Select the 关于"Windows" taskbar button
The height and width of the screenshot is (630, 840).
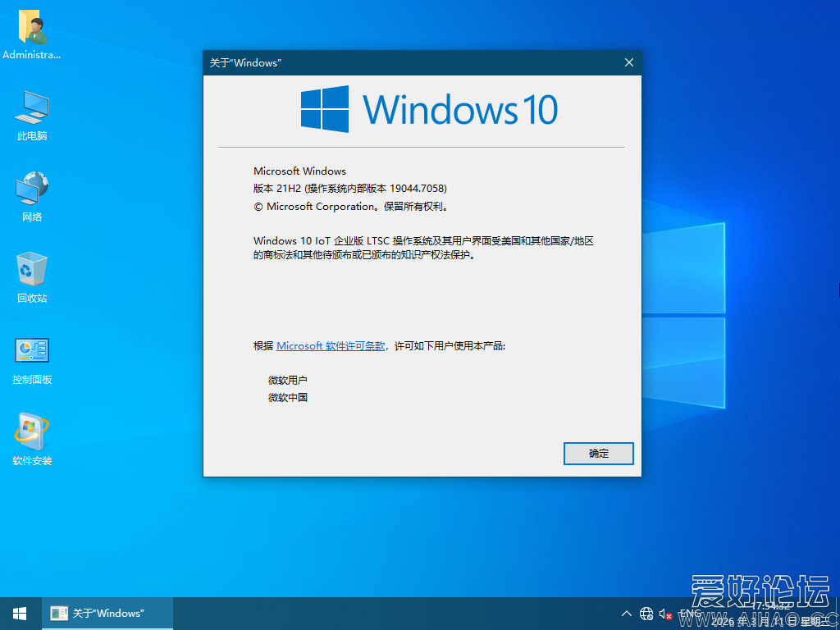click(x=107, y=614)
